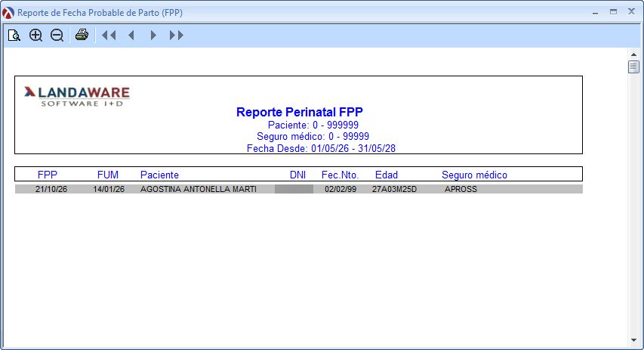
Task: Maximize the report window
Action: [613, 12]
